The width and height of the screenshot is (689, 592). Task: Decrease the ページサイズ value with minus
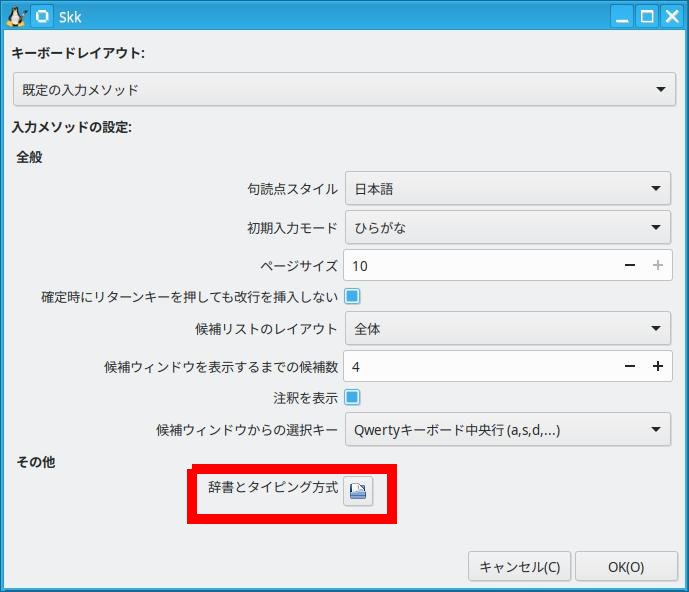630,265
